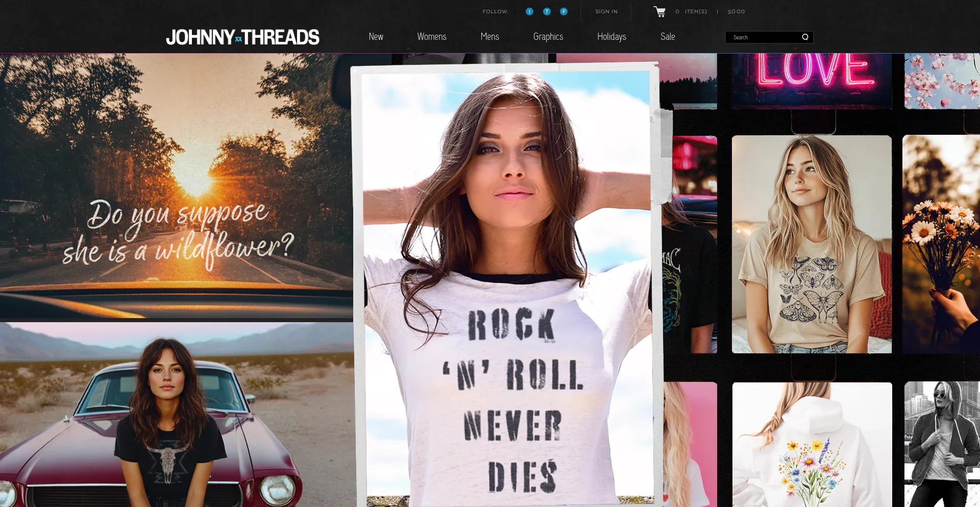Screen dimensions: 980x507
Task: Click the search magnifier icon
Action: 805,37
